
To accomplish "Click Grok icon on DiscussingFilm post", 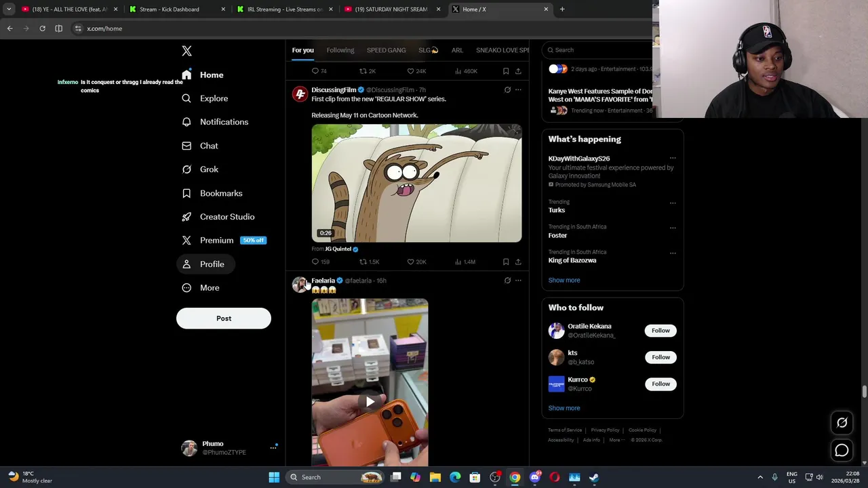I will click(507, 89).
